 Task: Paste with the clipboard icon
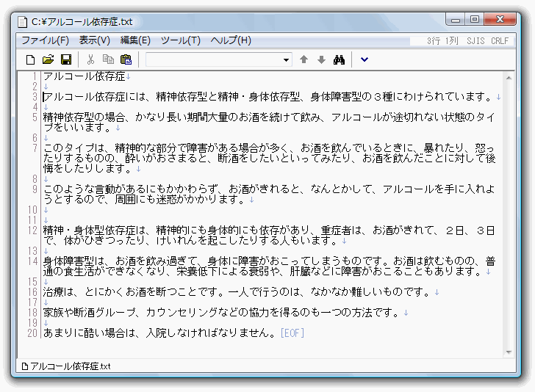[126, 59]
